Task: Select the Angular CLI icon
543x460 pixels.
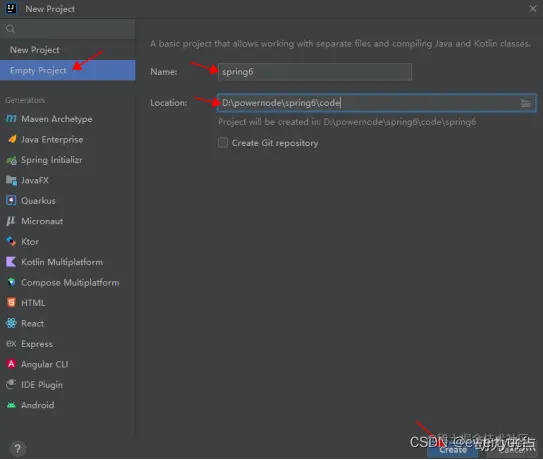Action: [11, 364]
